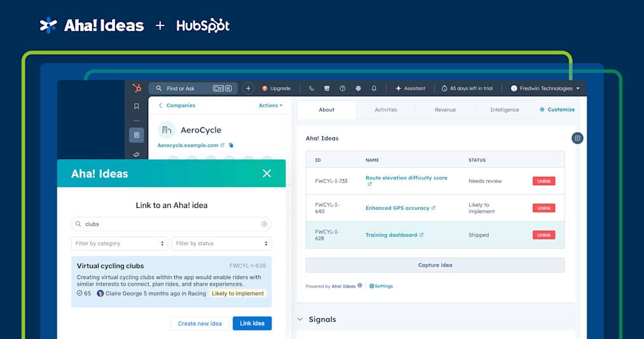
Task: Click 83 days left in trial
Action: pos(467,88)
